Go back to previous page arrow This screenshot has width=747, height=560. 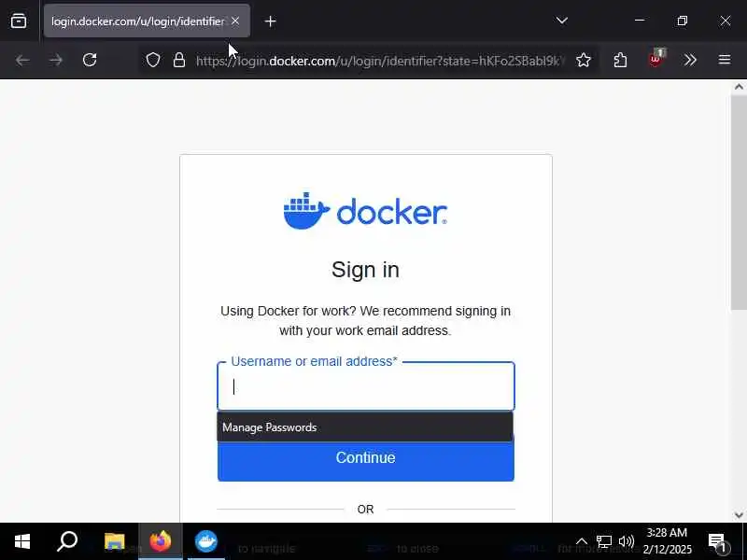(x=22, y=61)
